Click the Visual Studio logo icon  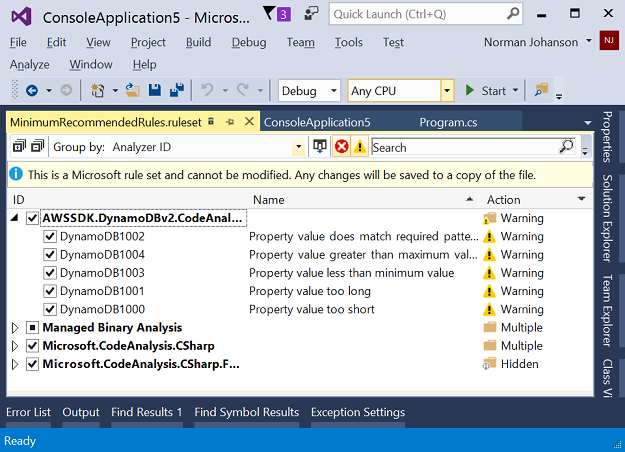point(21,16)
